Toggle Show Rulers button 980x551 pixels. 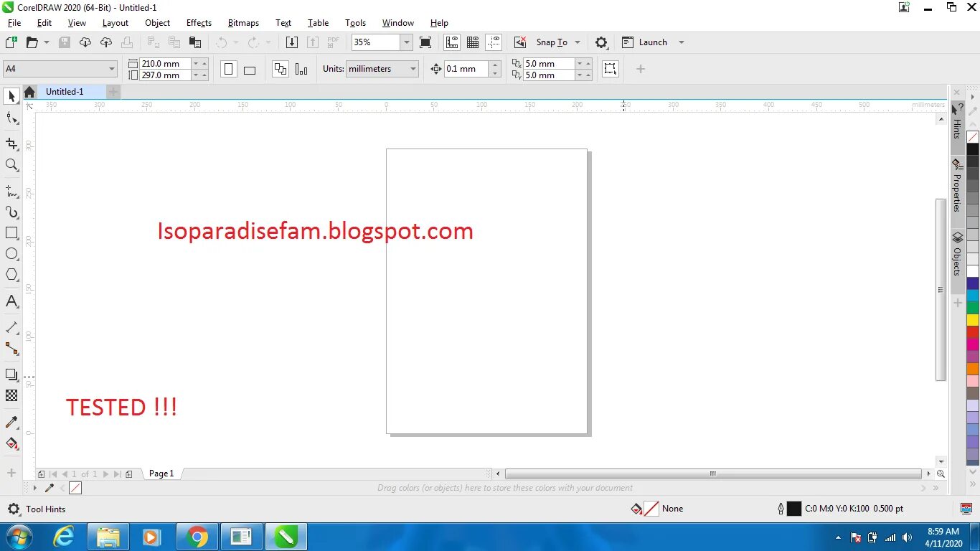coord(452,42)
